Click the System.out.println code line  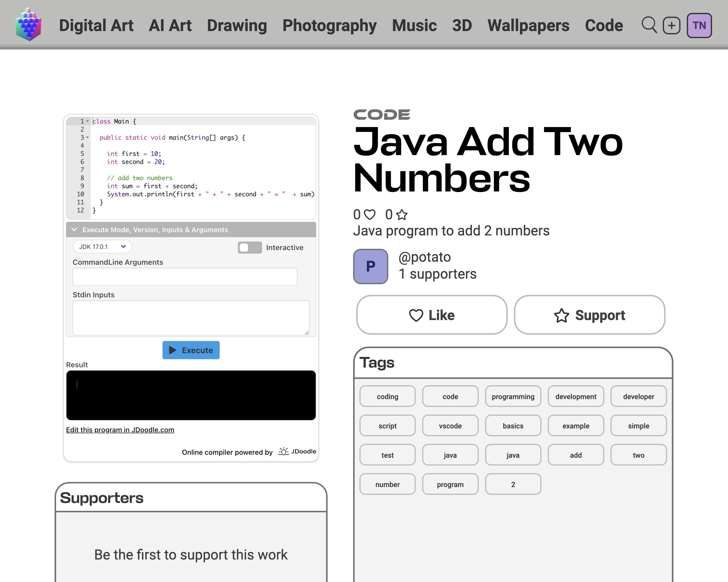[211, 194]
